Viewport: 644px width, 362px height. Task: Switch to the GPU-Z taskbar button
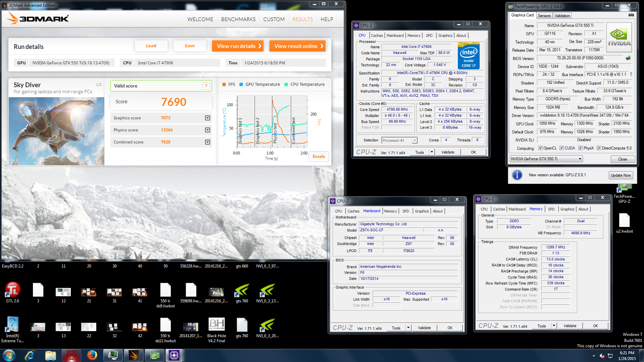tap(154, 355)
